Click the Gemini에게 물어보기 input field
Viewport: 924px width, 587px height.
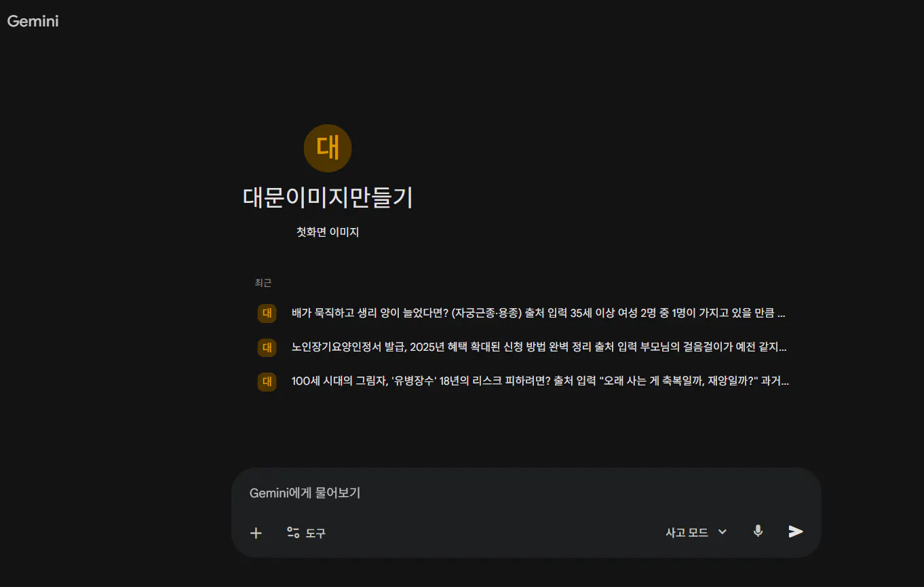click(475, 493)
